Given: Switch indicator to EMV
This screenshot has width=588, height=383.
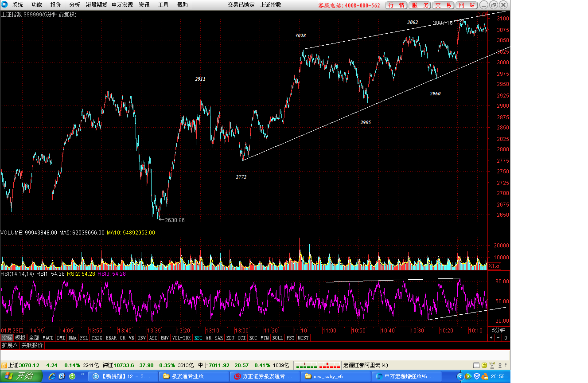Looking at the screenshot, I should pyautogui.click(x=165, y=338).
